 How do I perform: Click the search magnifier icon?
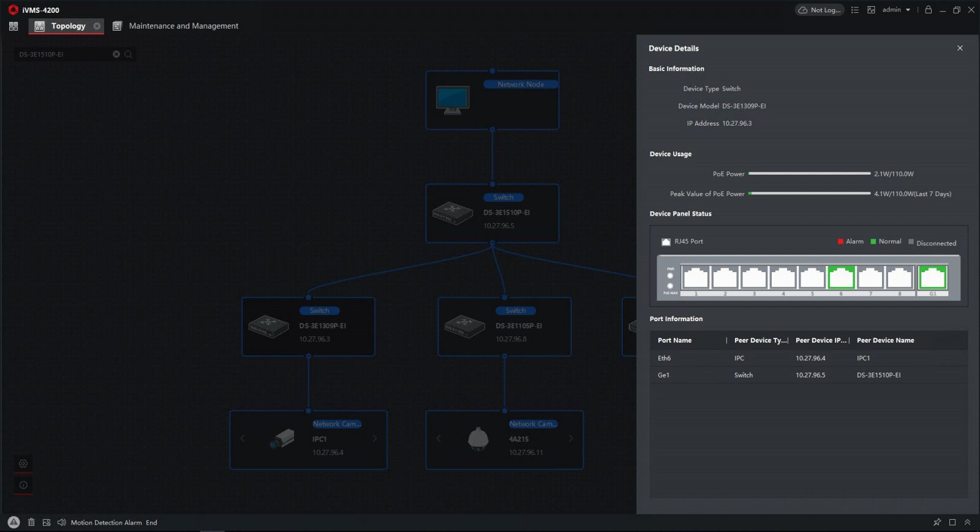click(x=128, y=54)
